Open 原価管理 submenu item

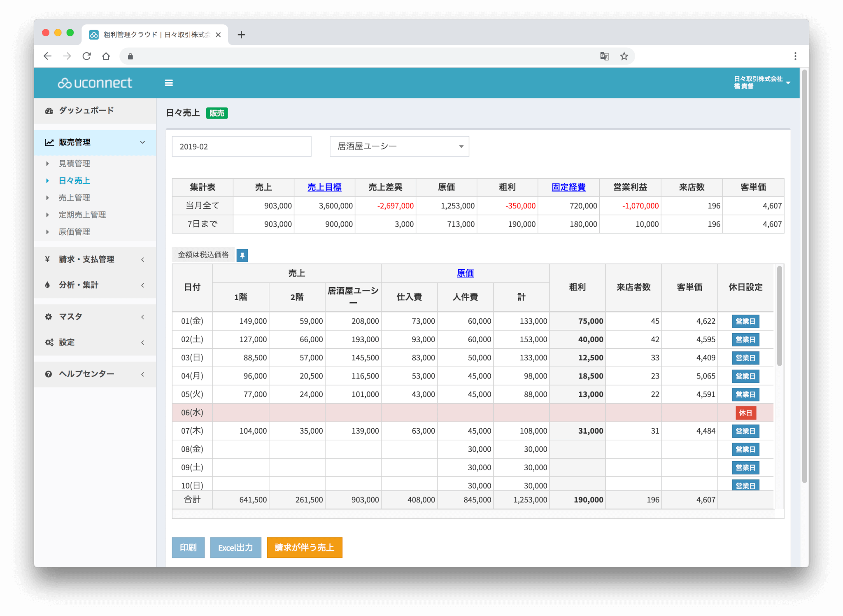point(74,232)
